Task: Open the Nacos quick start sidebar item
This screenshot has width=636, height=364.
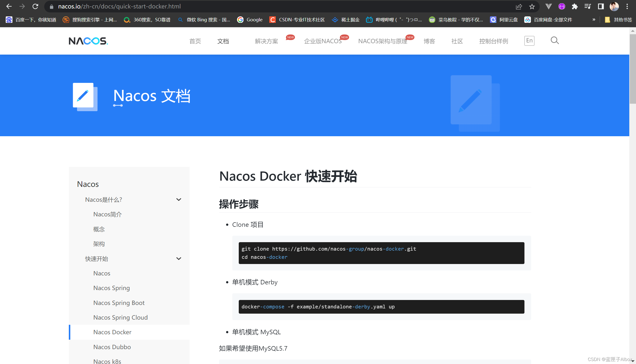Action: tap(102, 273)
